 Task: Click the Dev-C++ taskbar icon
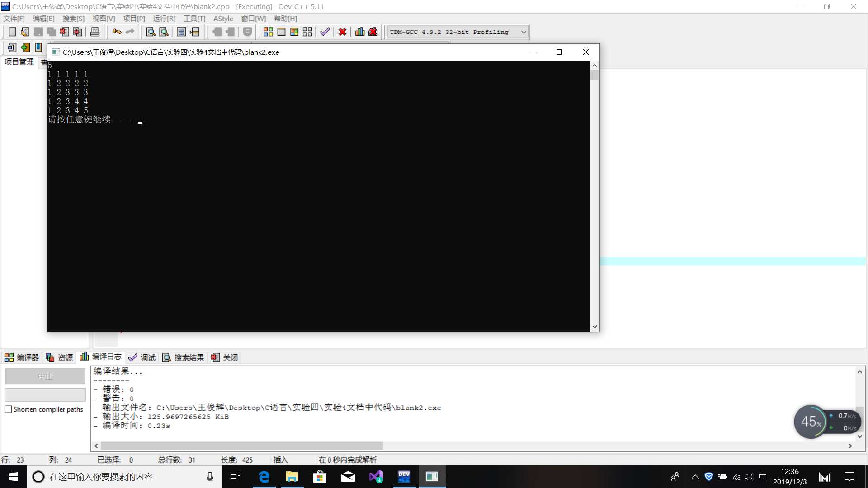pyautogui.click(x=404, y=477)
